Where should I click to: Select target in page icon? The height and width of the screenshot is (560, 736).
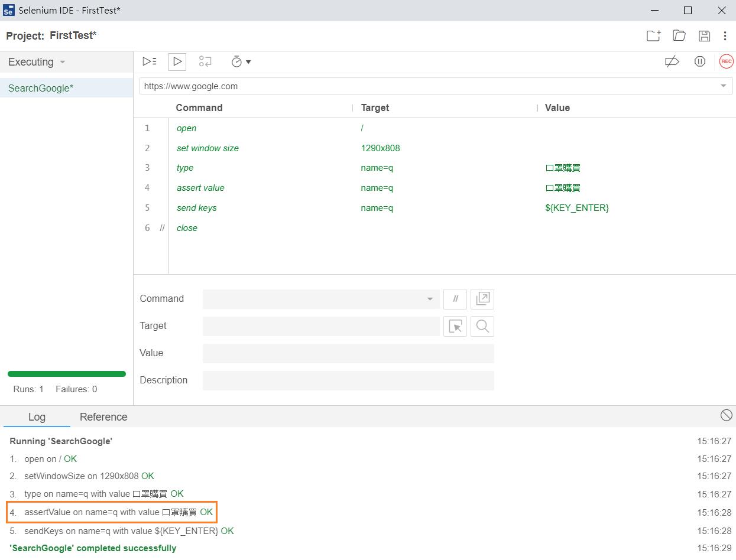click(455, 326)
